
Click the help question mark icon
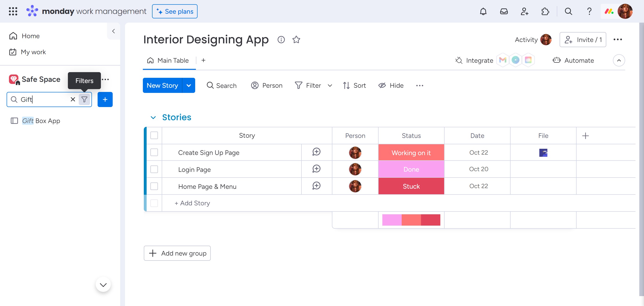click(589, 11)
